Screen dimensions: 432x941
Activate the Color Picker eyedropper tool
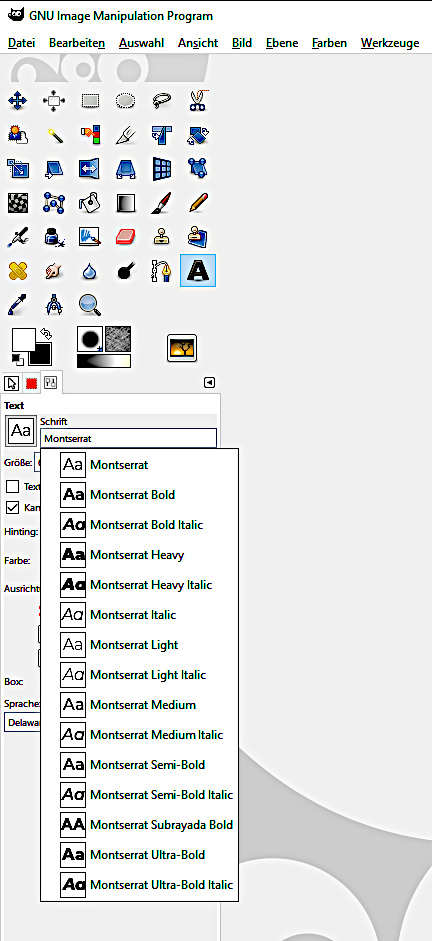coord(17,305)
